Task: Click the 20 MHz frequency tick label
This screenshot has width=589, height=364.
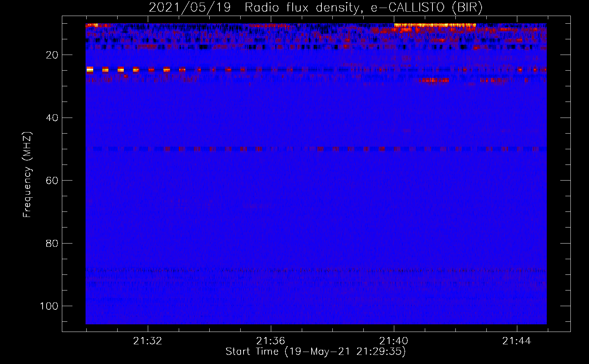Action: pyautogui.click(x=52, y=55)
